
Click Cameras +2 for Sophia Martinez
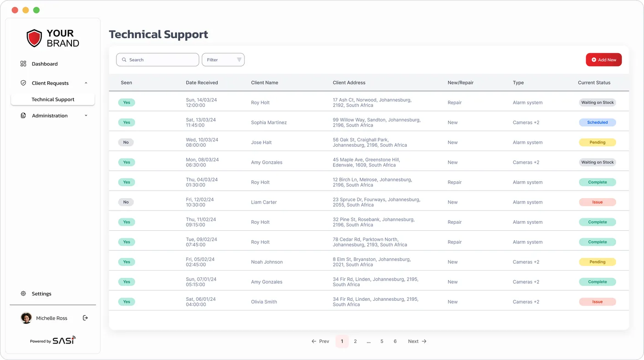pyautogui.click(x=526, y=122)
